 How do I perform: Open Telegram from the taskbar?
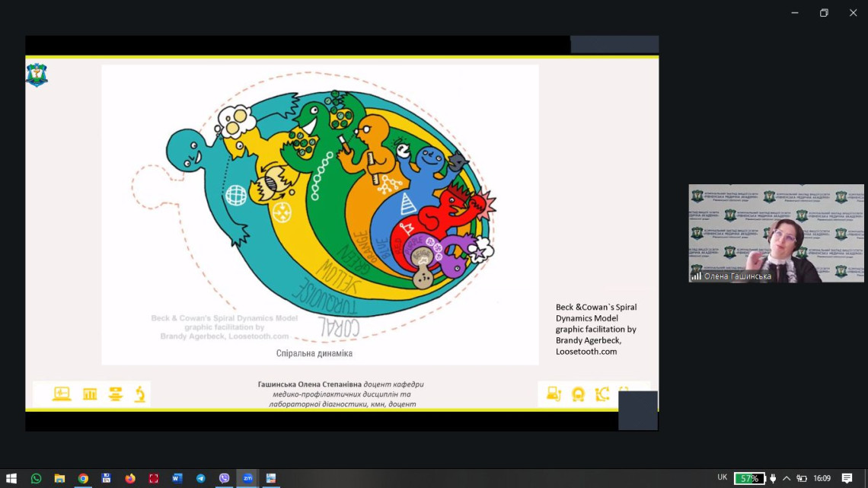coord(200,479)
